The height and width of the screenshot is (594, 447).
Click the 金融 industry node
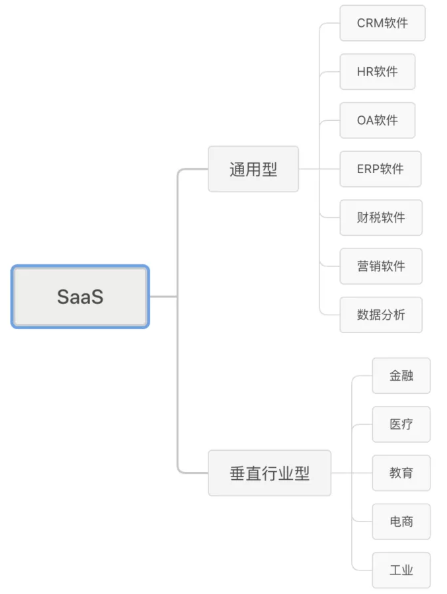tap(401, 375)
